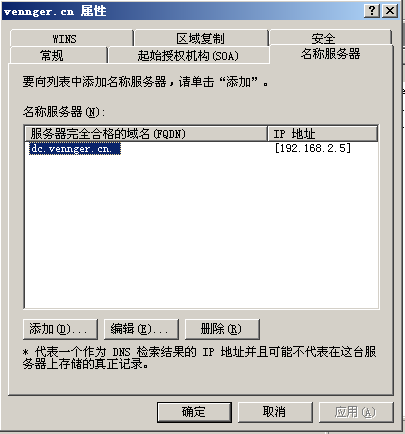This screenshot has height=434, width=405.
Task: Cancel with the 取消 button
Action: [275, 412]
